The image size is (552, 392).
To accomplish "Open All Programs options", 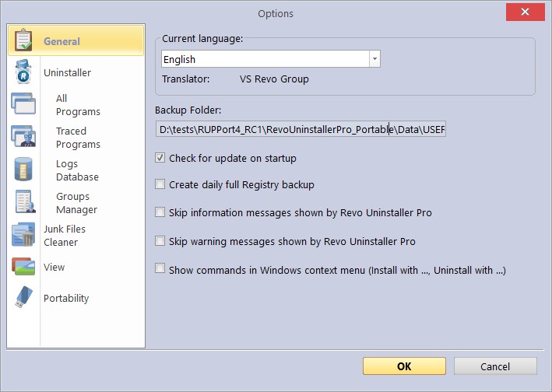I will click(78, 105).
